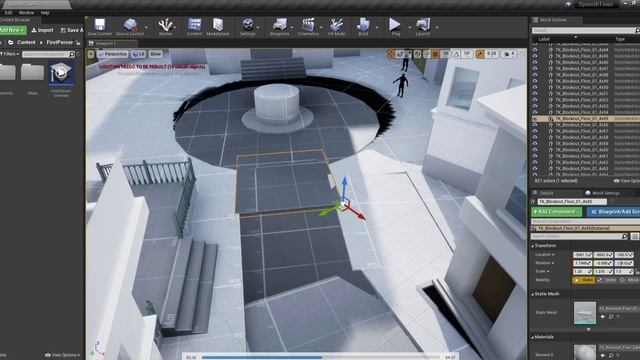Toggle scale snapping in the viewport toolbar

pyautogui.click(x=480, y=54)
